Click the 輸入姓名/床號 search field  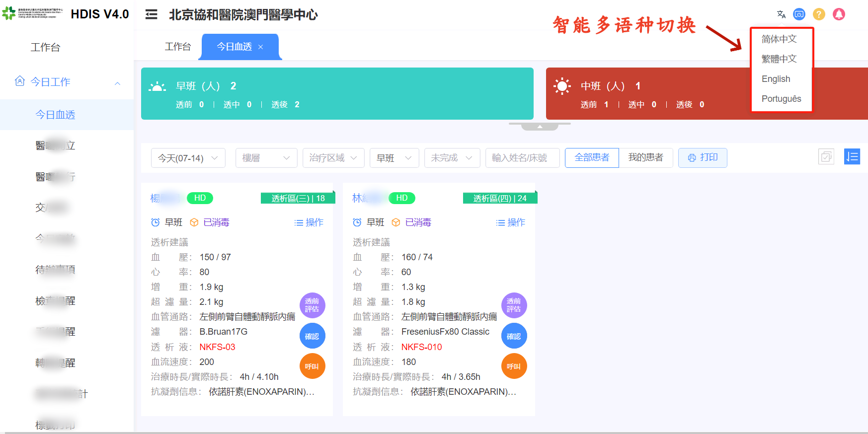pyautogui.click(x=522, y=158)
